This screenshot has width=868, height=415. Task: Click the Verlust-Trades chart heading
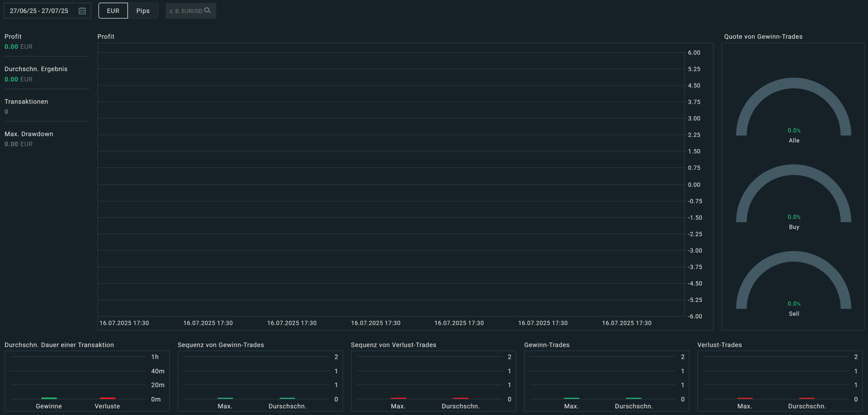pos(719,345)
